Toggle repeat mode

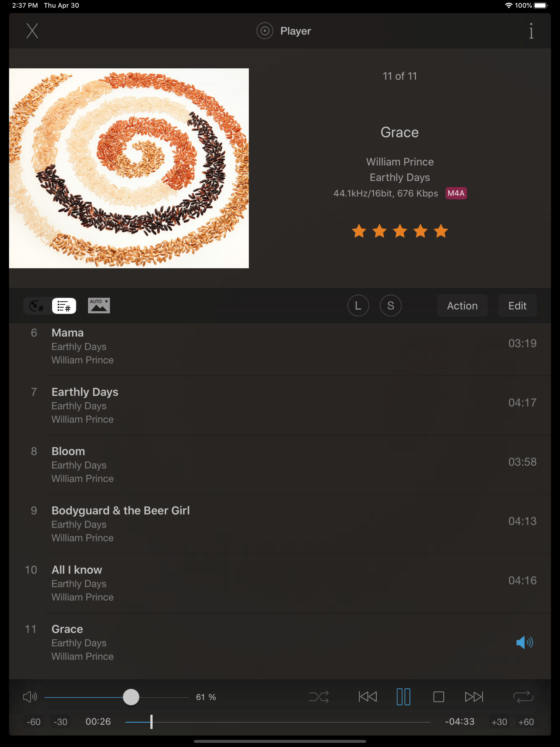pyautogui.click(x=523, y=697)
